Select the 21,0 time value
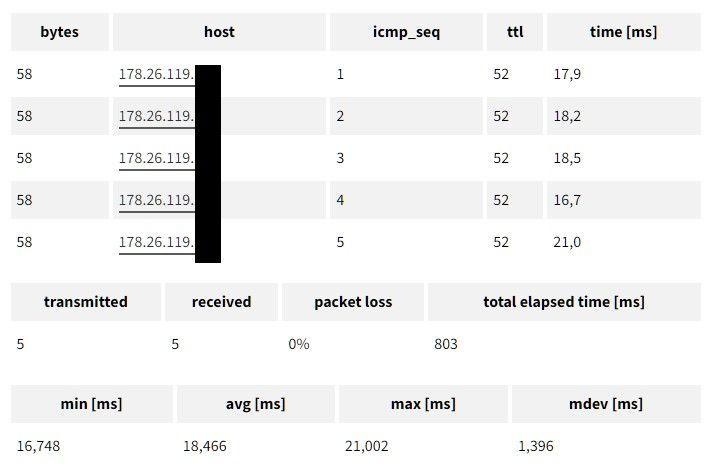Viewport: 709px width, 476px height. [x=568, y=242]
